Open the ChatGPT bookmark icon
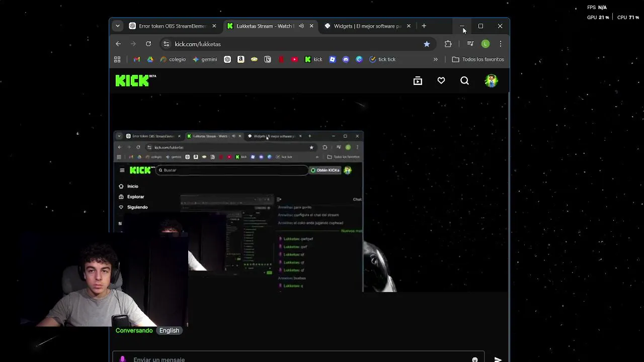 [227, 59]
